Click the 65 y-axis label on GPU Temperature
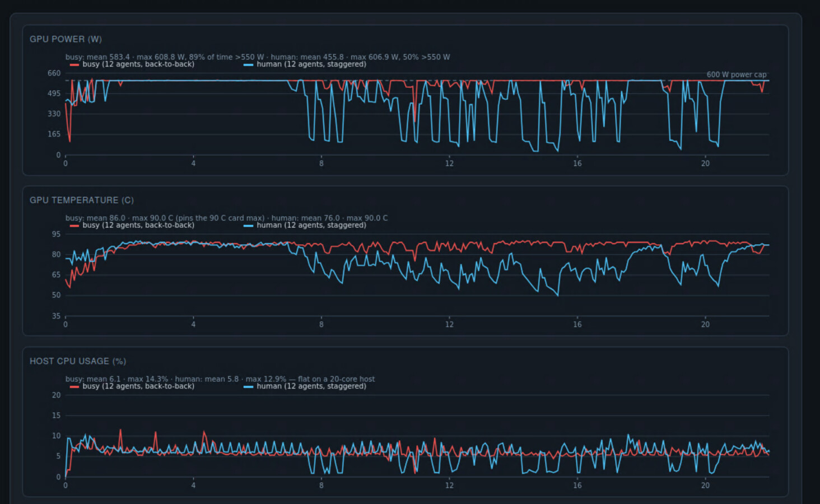The height and width of the screenshot is (504, 820). click(x=56, y=275)
